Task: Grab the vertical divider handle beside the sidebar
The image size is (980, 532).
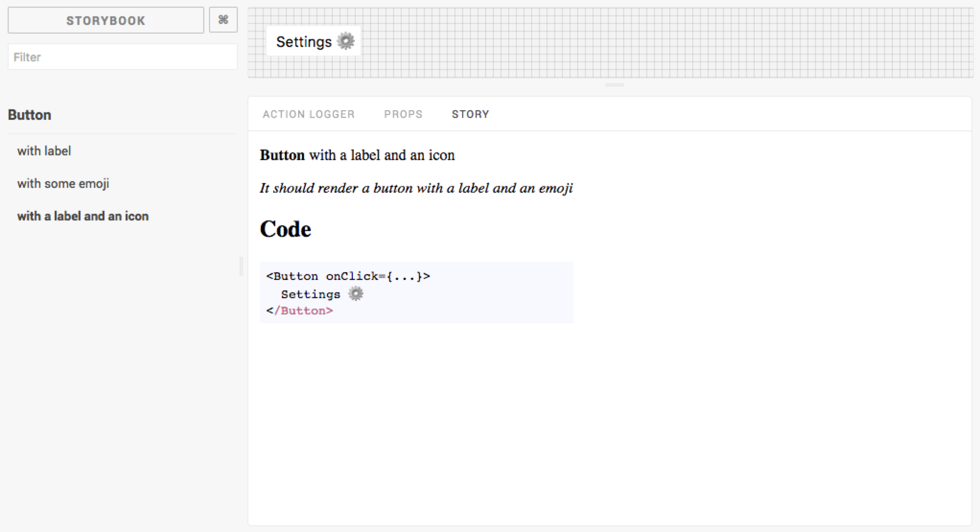Action: 241,266
